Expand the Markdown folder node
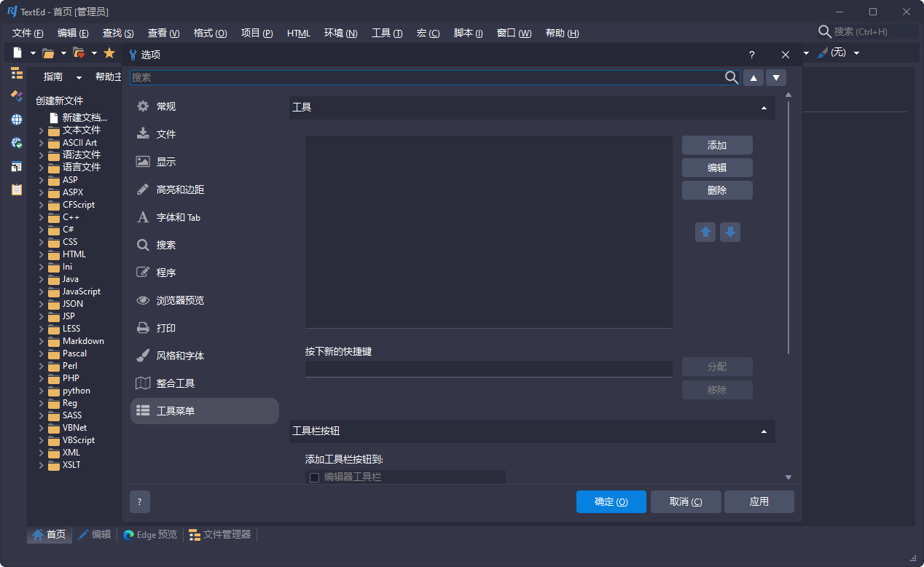This screenshot has width=924, height=567. coord(42,341)
